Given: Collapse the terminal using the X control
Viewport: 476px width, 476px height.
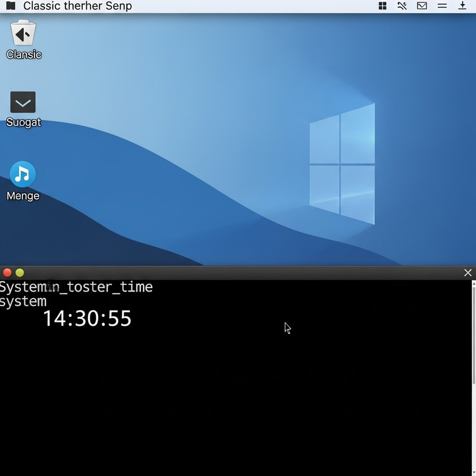Looking at the screenshot, I should [x=468, y=273].
